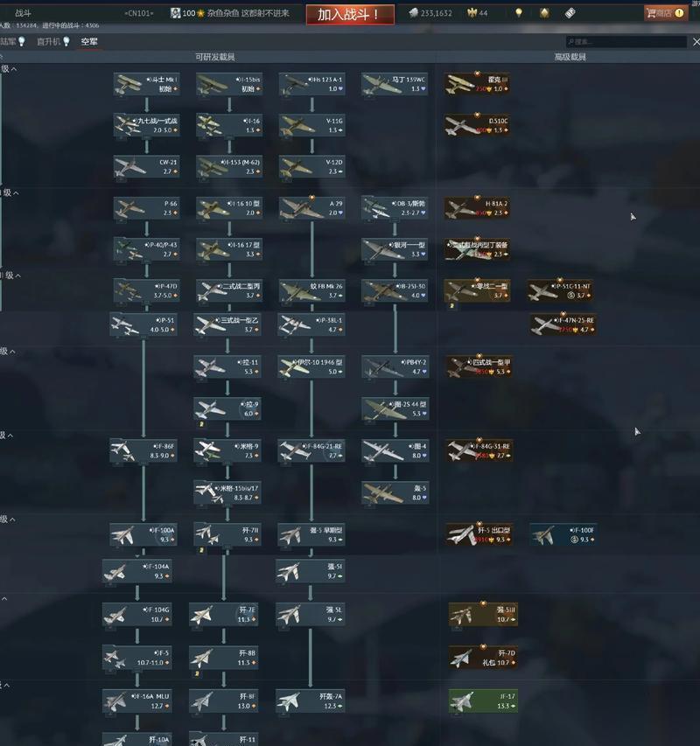
Task: Select the F-16A MLU aircraft
Action: tap(136, 701)
